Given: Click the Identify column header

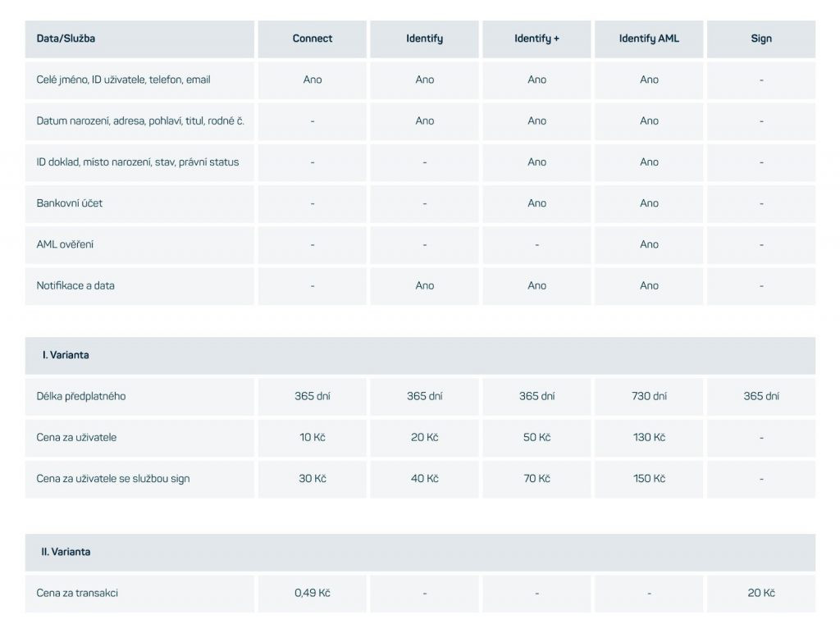Looking at the screenshot, I should pos(424,39).
